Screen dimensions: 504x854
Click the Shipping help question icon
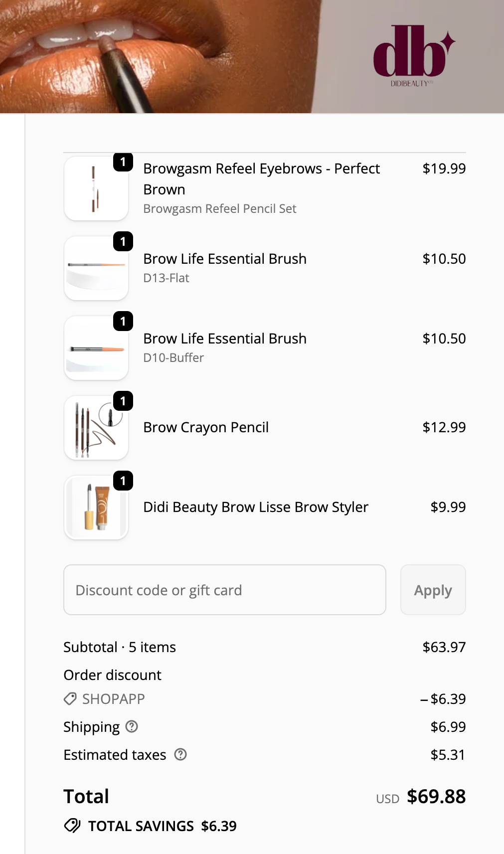click(132, 726)
